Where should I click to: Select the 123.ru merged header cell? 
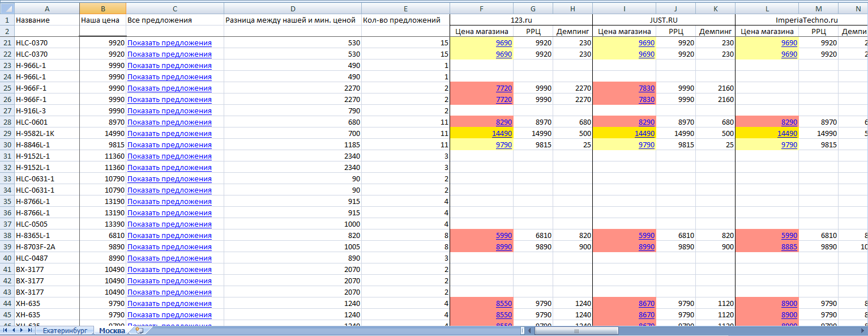[x=521, y=20]
